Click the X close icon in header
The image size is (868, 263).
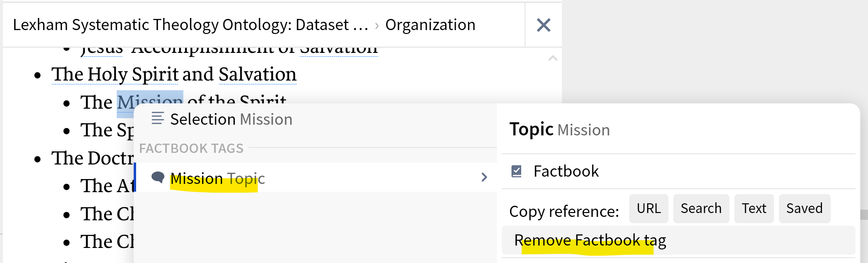tap(543, 25)
